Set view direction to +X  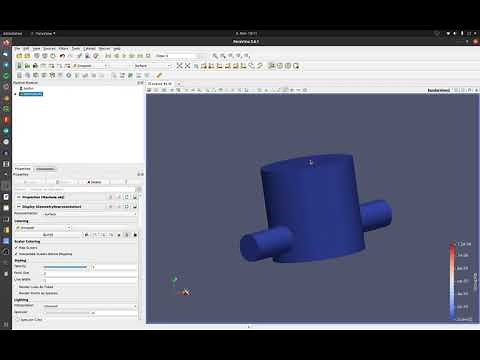(204, 66)
